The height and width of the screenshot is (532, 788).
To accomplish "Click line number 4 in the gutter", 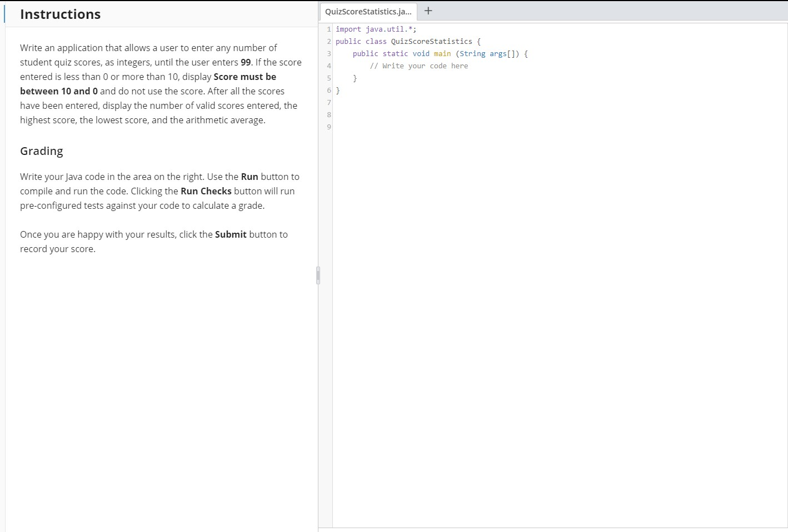I will pyautogui.click(x=328, y=66).
